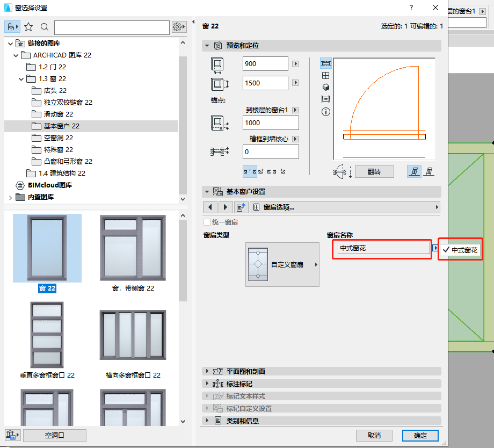This screenshot has width=494, height=448.
Task: Confirm settings with the 确定 button
Action: 419,436
